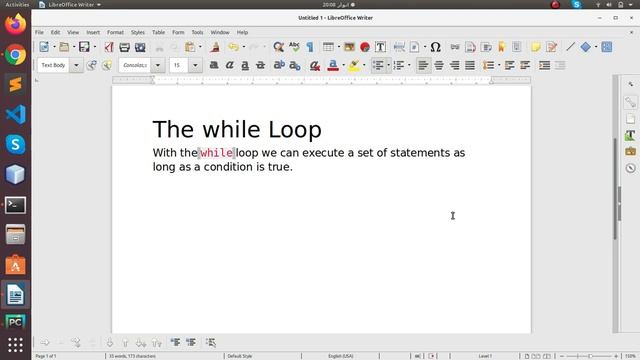Insert a hyperlink
The width and height of the screenshot is (640, 360).
(455, 47)
